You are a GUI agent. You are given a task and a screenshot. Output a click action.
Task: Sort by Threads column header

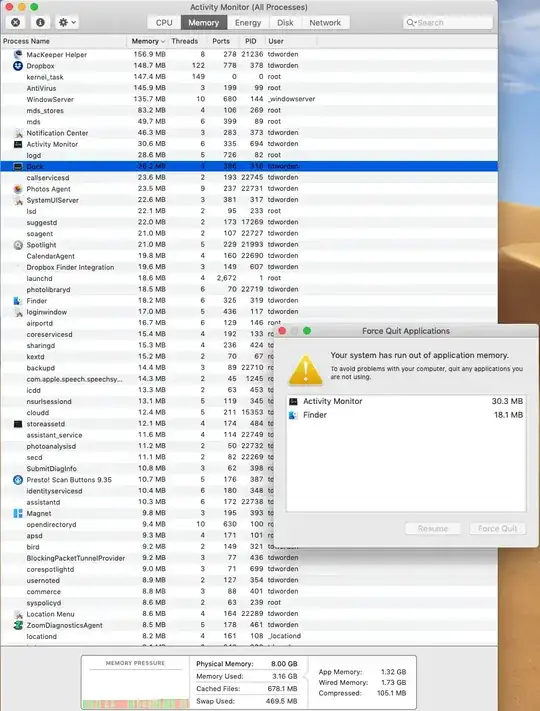(185, 41)
